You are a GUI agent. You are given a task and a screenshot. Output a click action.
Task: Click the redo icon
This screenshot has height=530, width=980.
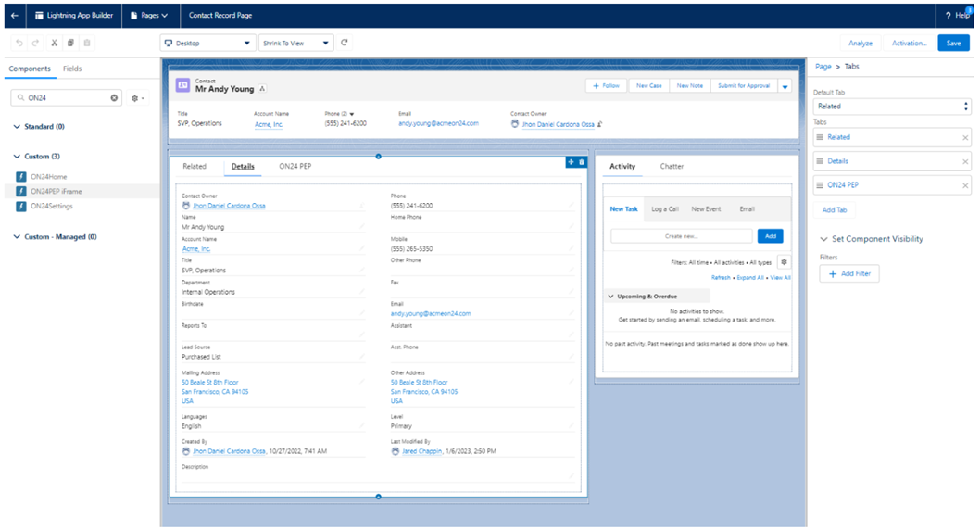[35, 44]
